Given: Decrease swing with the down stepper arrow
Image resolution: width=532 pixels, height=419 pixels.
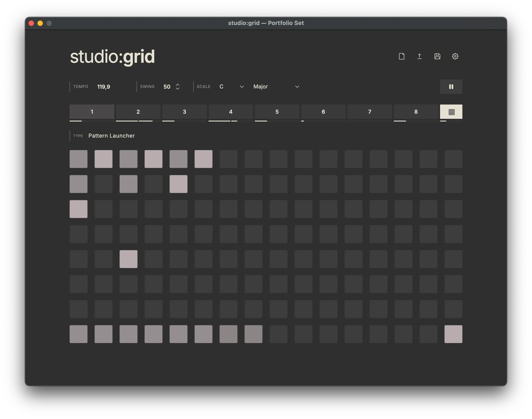Looking at the screenshot, I should (178, 89).
